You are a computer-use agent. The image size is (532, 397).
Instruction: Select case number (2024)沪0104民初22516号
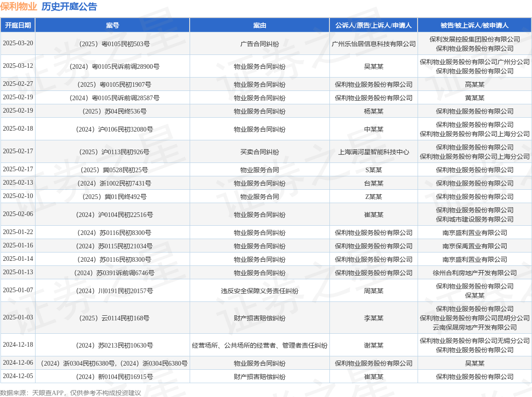(112, 215)
